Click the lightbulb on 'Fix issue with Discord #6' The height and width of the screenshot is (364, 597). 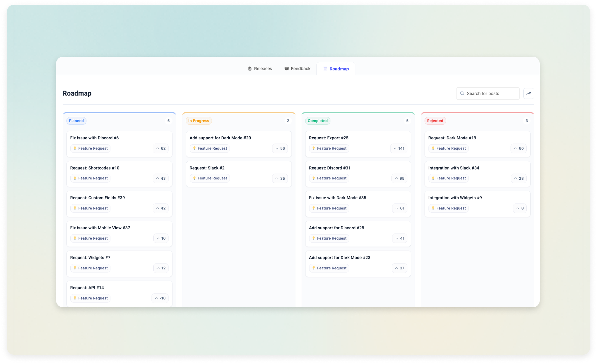click(75, 148)
